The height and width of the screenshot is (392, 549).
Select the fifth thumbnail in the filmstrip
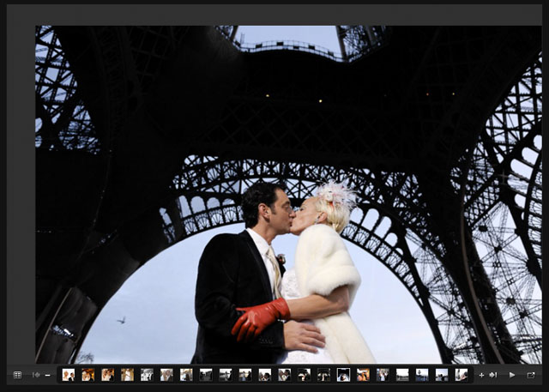tap(147, 375)
